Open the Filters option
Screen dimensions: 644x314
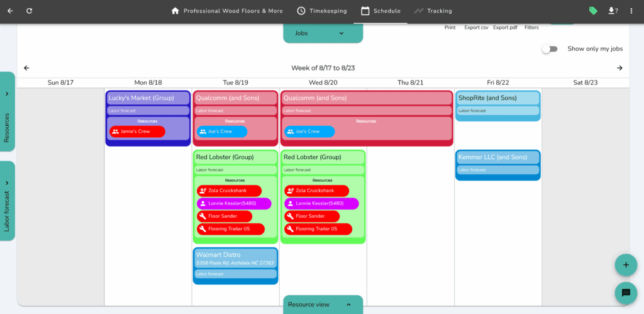point(531,28)
